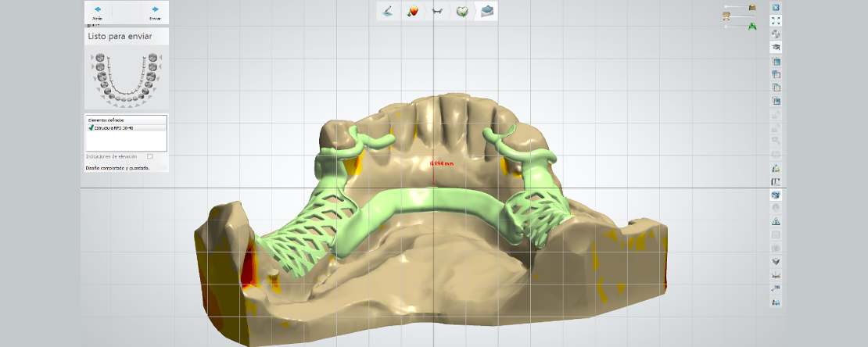This screenshot has width=868, height=347.
Task: Click the rotate view icon below fullscreen
Action: pyautogui.click(x=776, y=34)
